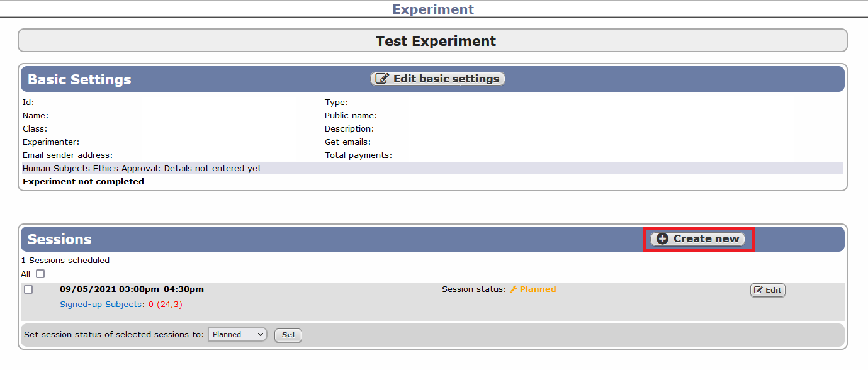868x370 pixels.
Task: Click the session Edit button
Action: coord(767,289)
